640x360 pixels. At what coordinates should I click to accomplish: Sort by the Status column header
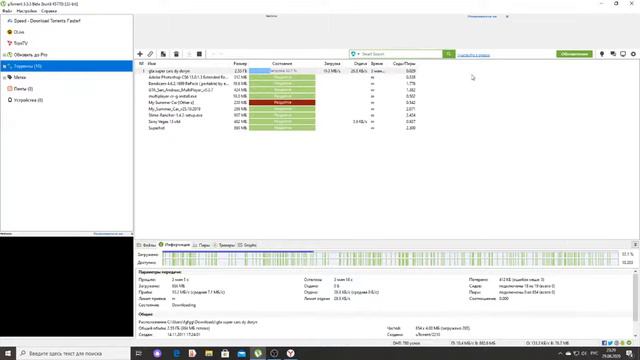(282, 64)
